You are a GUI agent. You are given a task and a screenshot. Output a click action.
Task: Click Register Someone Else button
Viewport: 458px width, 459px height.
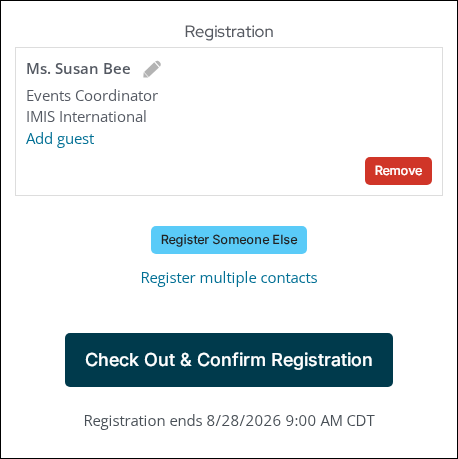[x=229, y=240]
